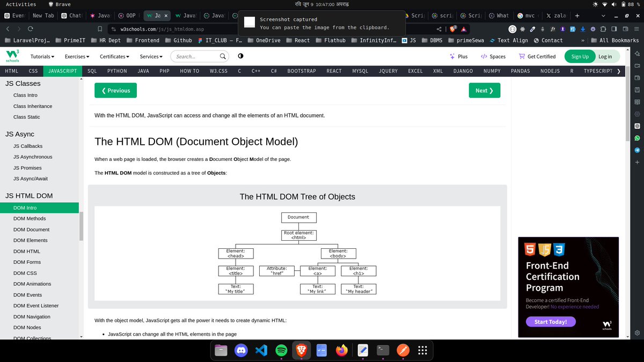Click the Log in button
The height and width of the screenshot is (362, 644).
[605, 56]
